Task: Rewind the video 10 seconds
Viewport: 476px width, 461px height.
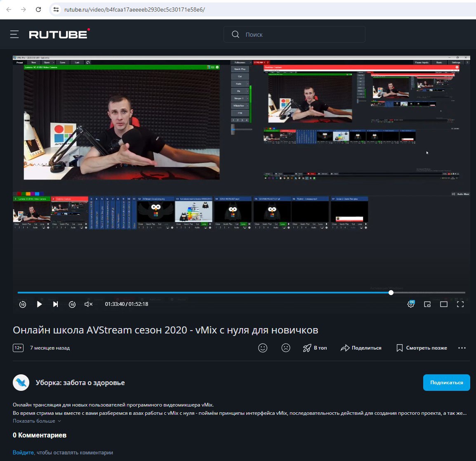Action: tap(22, 304)
